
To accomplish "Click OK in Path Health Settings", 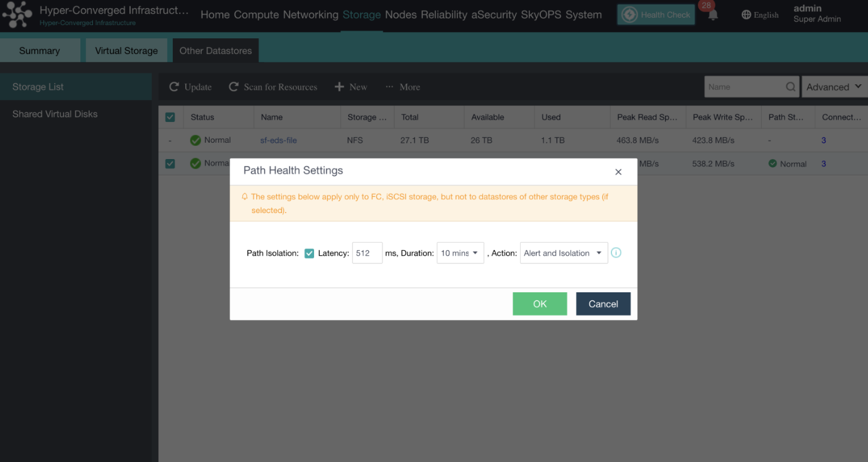I will [540, 304].
